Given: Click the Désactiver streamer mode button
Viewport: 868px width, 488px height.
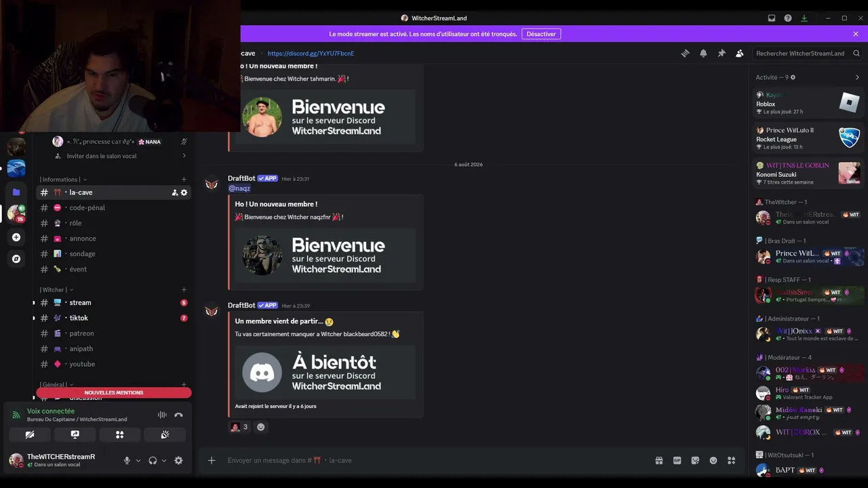Looking at the screenshot, I should coord(541,34).
